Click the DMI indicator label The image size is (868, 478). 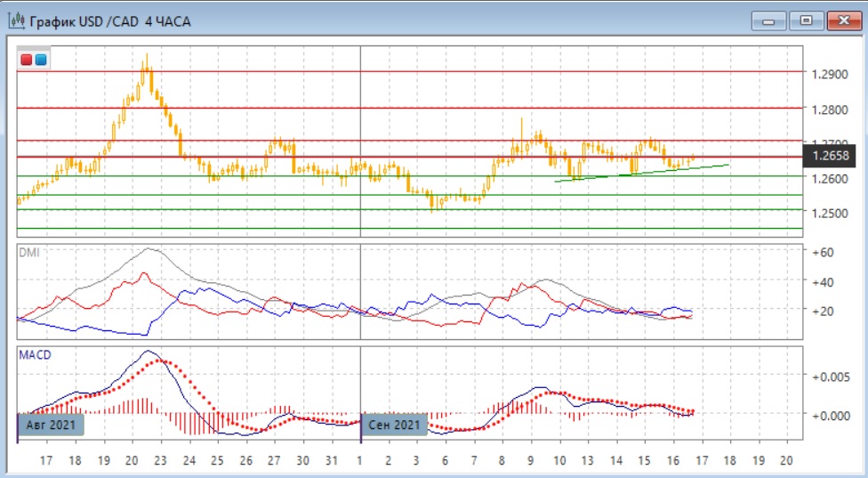[30, 253]
